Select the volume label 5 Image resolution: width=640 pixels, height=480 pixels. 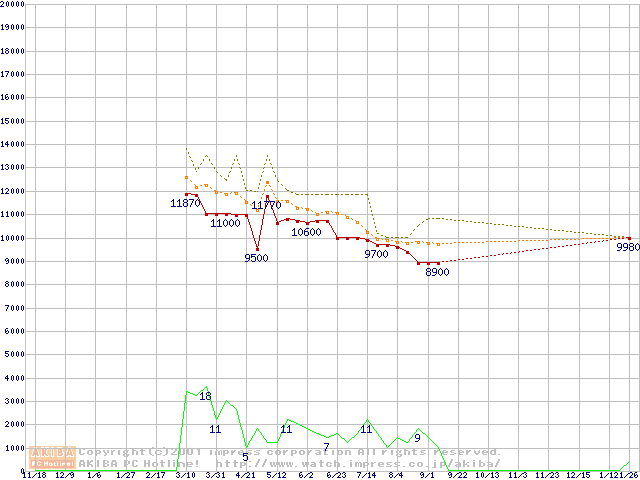pos(245,456)
